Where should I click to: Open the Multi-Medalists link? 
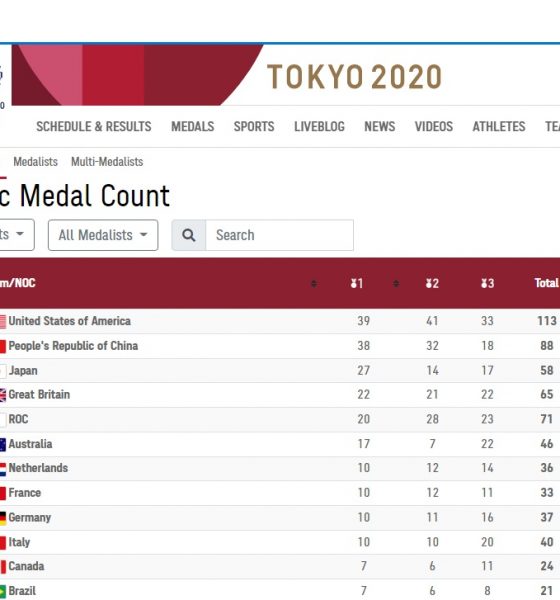107,162
